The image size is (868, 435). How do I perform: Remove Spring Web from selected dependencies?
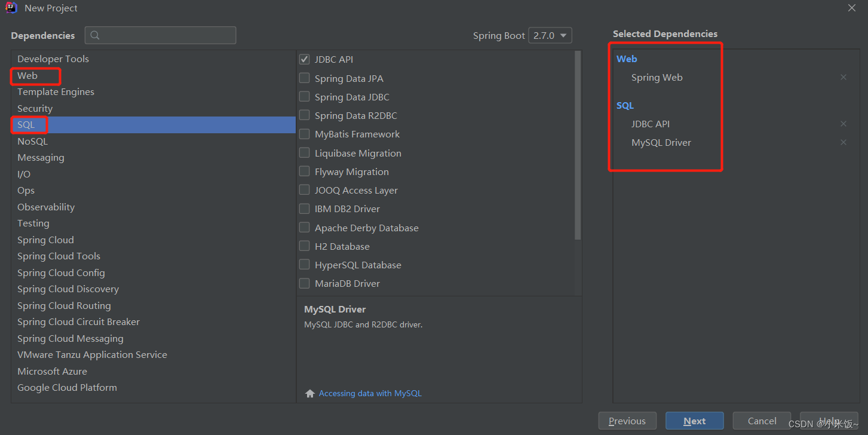[843, 77]
